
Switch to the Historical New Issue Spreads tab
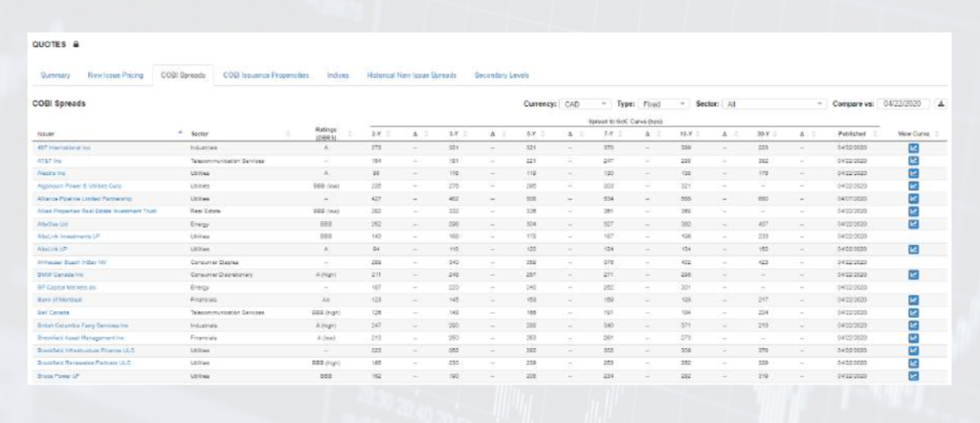[412, 75]
